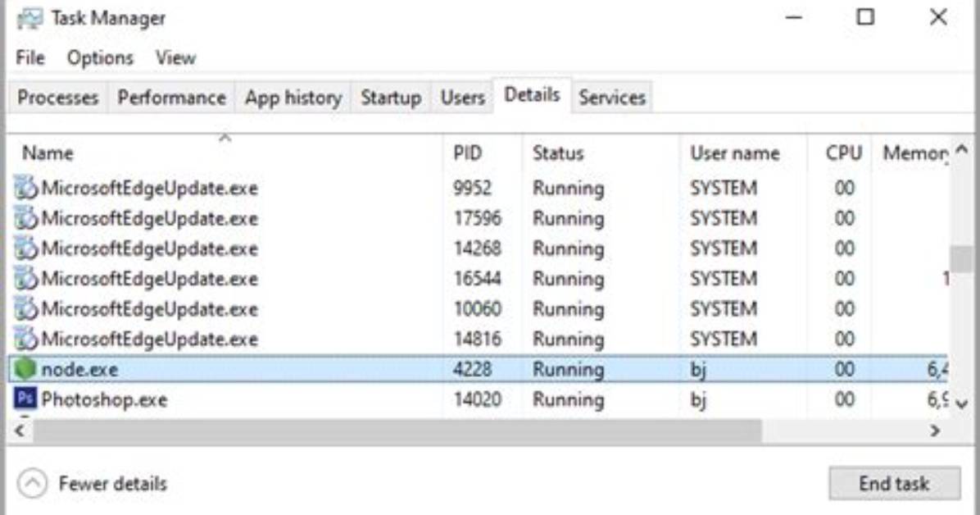
Task: Click the vertical scrollbar thumb
Action: pos(962,259)
